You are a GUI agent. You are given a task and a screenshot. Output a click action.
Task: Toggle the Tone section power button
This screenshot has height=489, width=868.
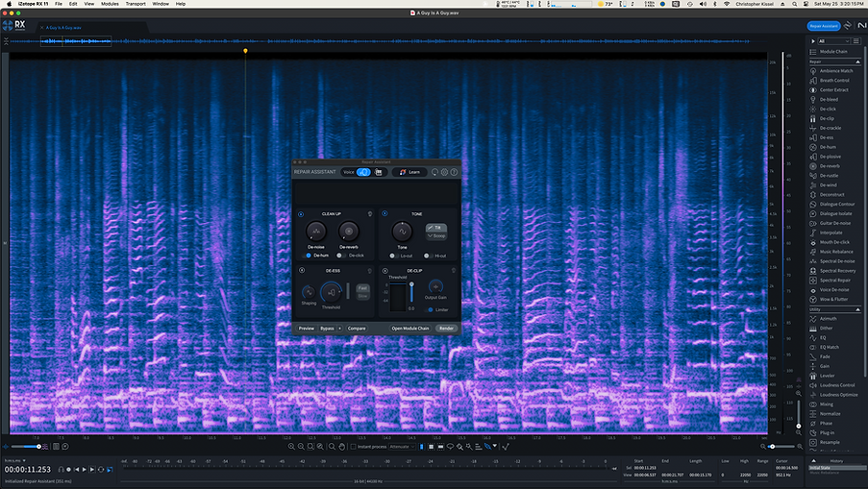(x=384, y=213)
